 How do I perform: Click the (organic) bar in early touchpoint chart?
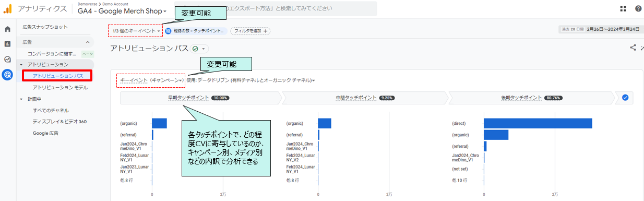[x=159, y=123]
